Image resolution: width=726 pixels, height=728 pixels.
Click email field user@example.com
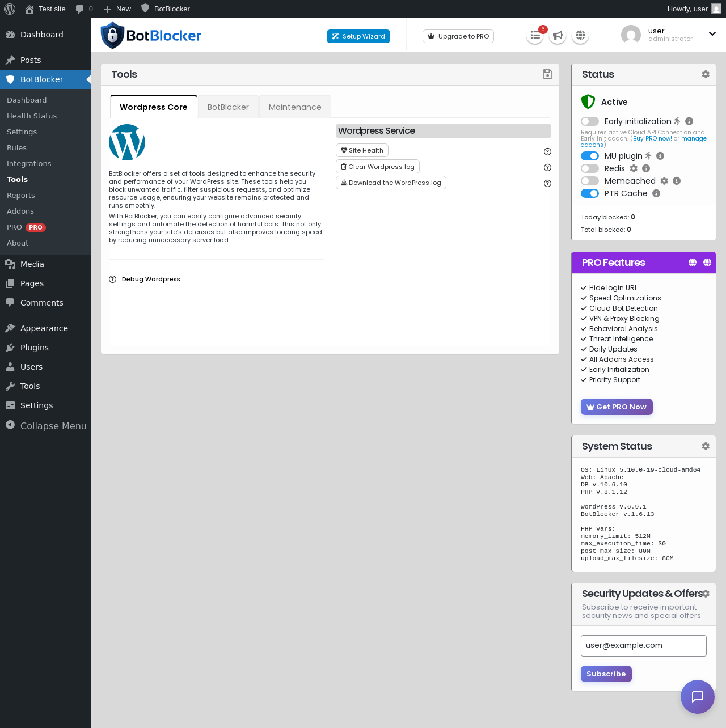(x=644, y=645)
